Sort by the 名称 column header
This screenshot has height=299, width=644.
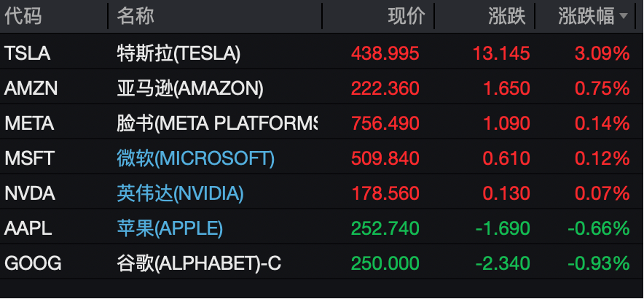(x=135, y=17)
